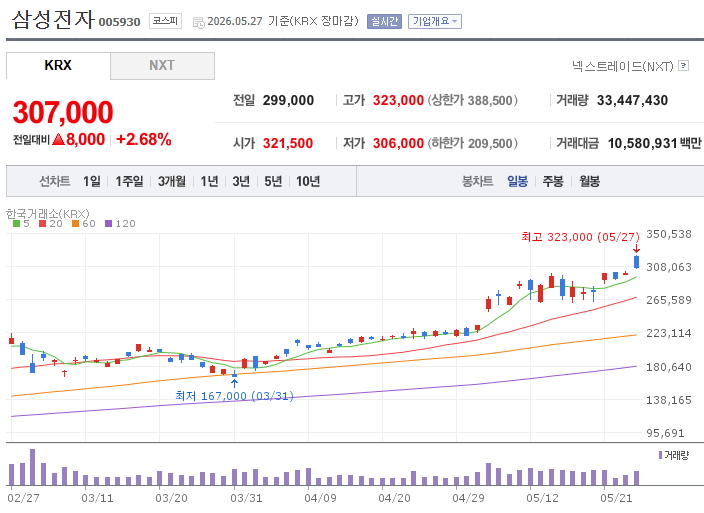Select the 10년 line chart period
The image size is (704, 513).
308,181
